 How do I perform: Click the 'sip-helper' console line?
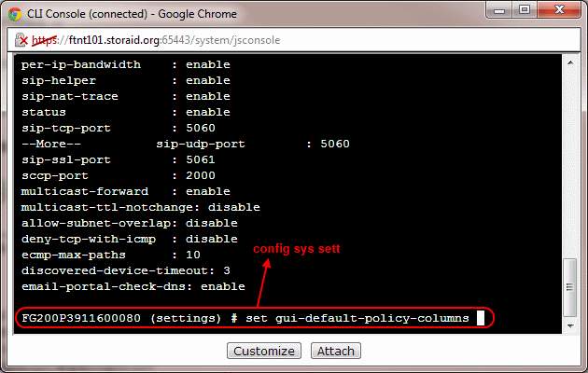click(x=126, y=80)
